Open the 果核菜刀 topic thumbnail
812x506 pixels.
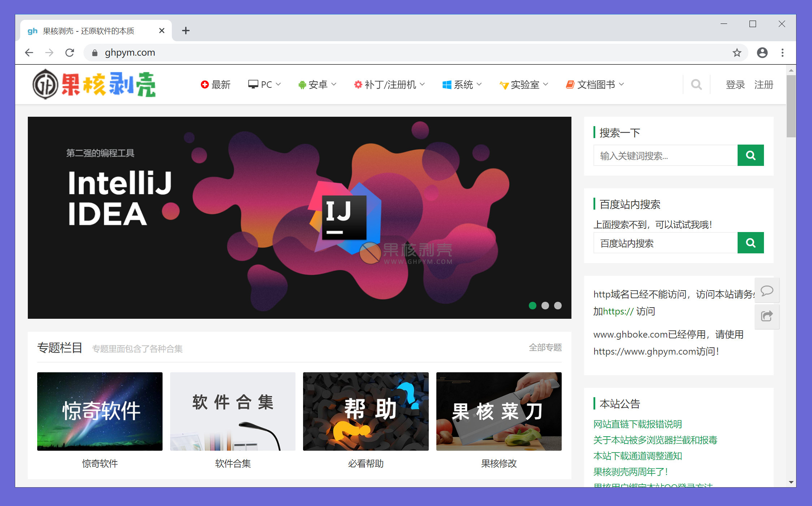tap(499, 411)
